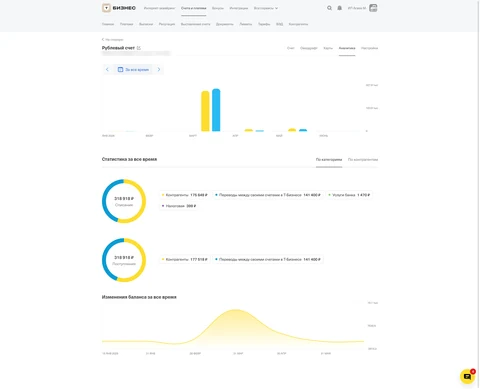The width and height of the screenshot is (480, 389).
Task: Click the edit icon next to Рублевый счет
Action: (139, 48)
